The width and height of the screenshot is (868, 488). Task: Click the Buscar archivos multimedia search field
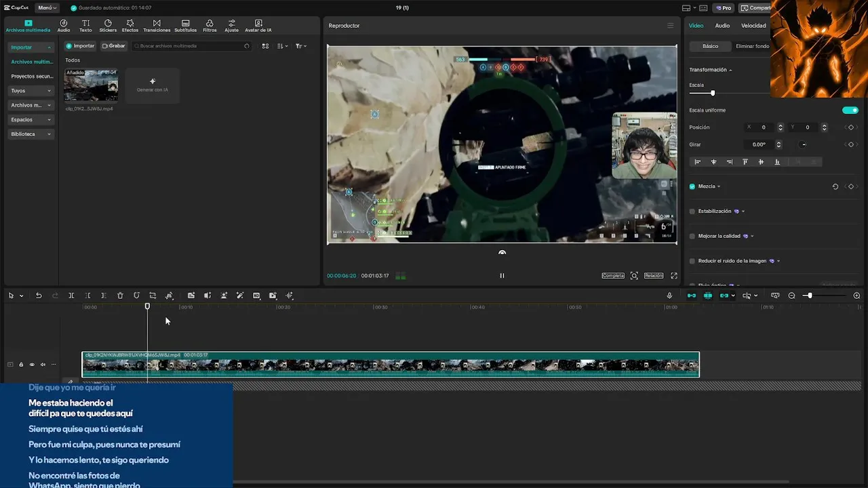coord(192,46)
